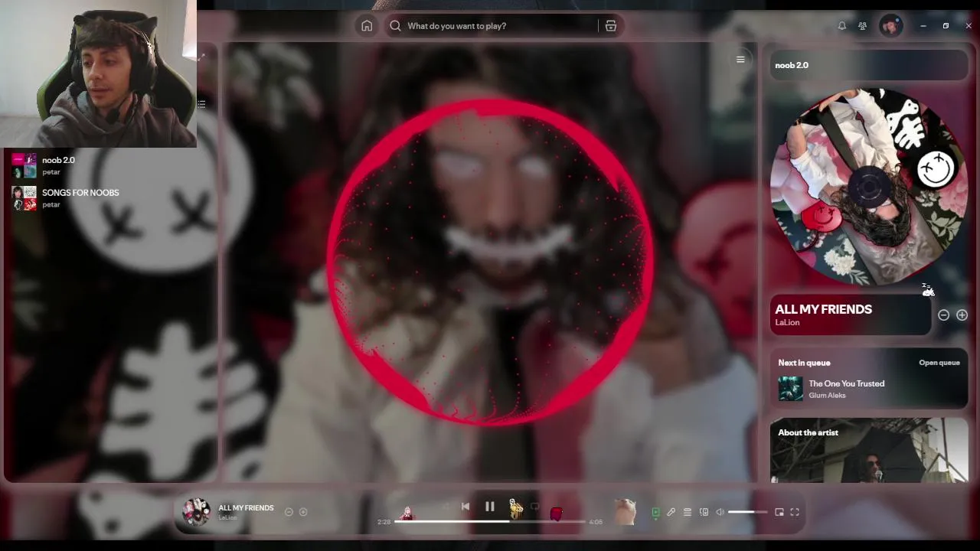Image resolution: width=980 pixels, height=551 pixels.
Task: Toggle repeat in player bar
Action: coord(535,506)
